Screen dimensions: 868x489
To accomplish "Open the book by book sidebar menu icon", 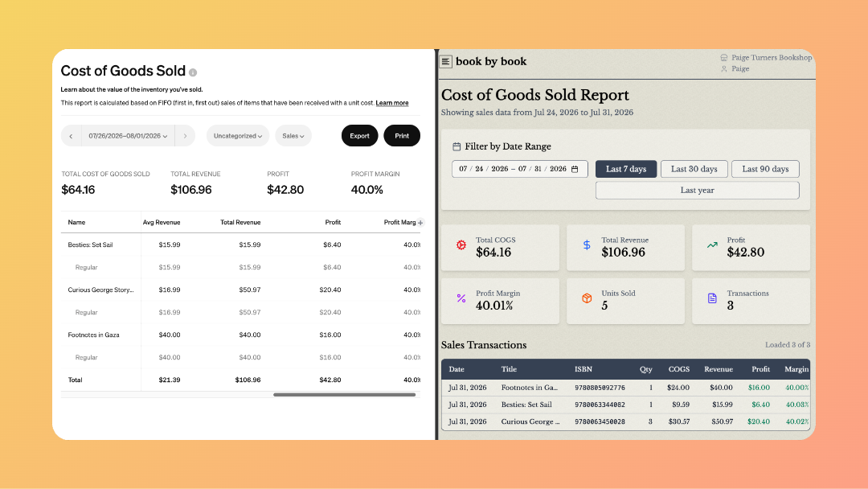I will pos(445,61).
